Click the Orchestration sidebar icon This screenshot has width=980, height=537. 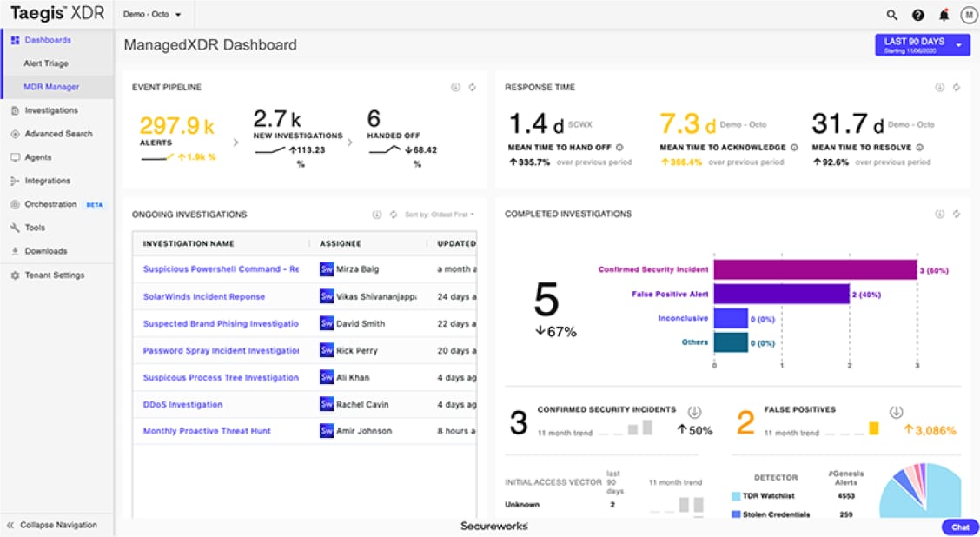[15, 204]
